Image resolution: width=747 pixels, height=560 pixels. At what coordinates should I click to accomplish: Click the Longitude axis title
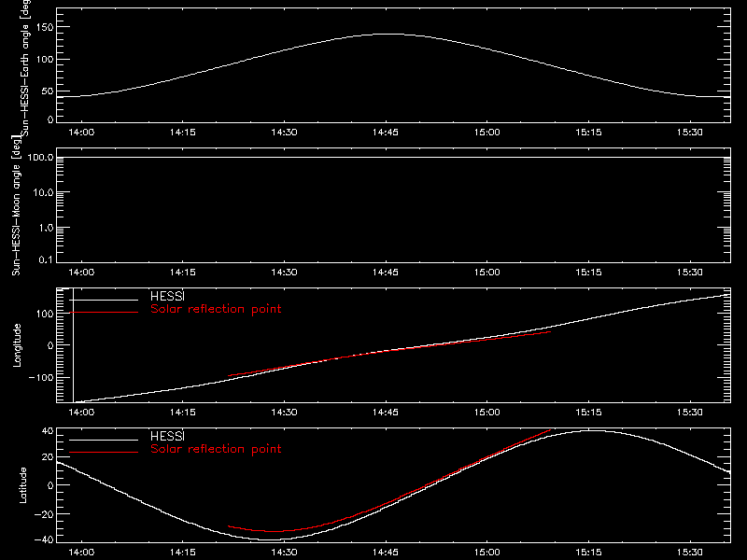tap(17, 345)
